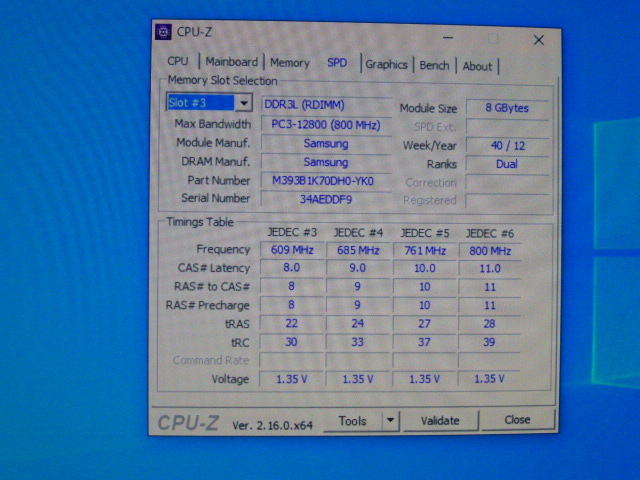Click the Timings Table group title
Viewport: 640px width, 480px height.
click(200, 222)
